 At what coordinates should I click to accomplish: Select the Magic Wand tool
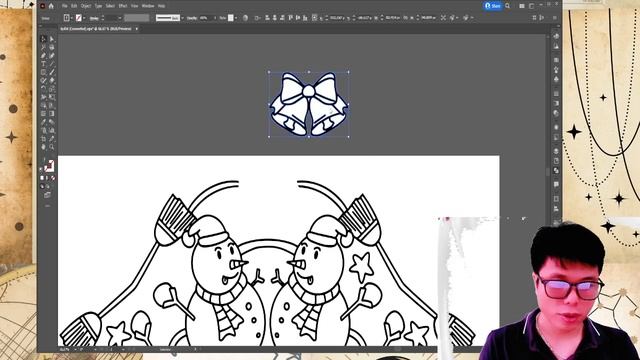[44, 47]
